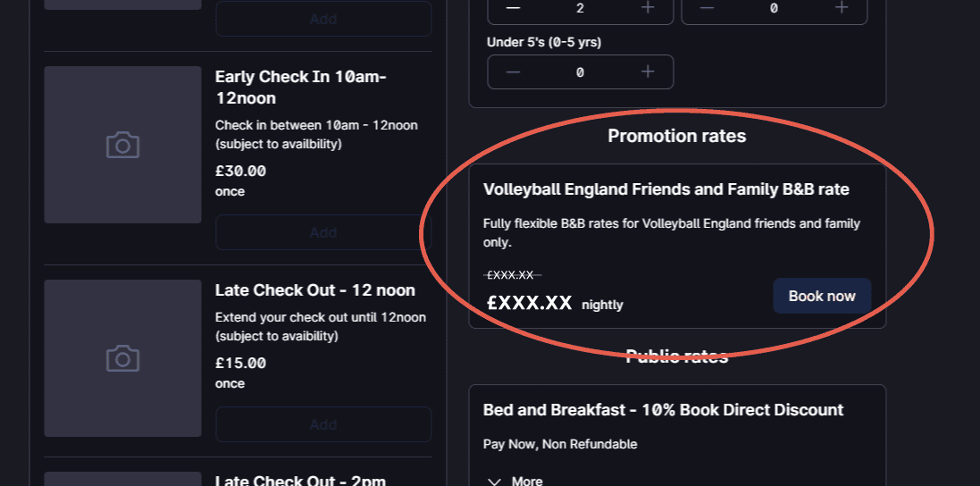The height and width of the screenshot is (486, 980).
Task: Book the Volleyball England Friends and Family rate
Action: pyautogui.click(x=822, y=296)
